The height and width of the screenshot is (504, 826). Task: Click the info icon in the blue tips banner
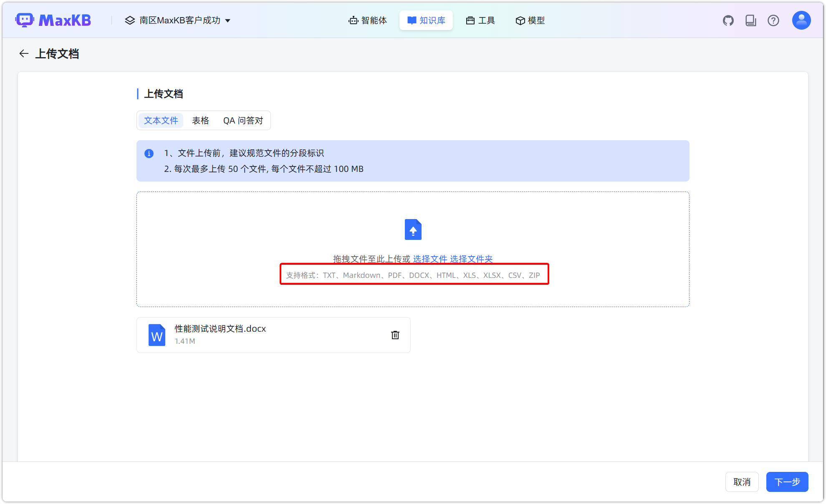click(x=149, y=153)
